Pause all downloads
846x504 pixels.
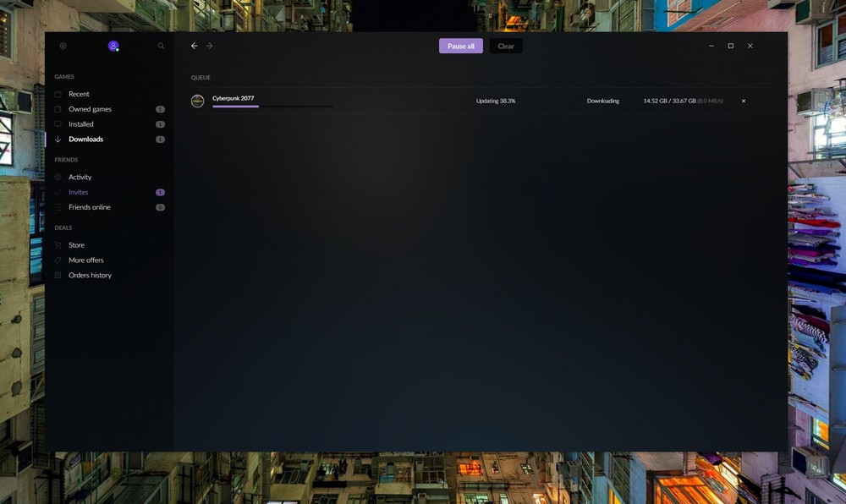click(460, 46)
